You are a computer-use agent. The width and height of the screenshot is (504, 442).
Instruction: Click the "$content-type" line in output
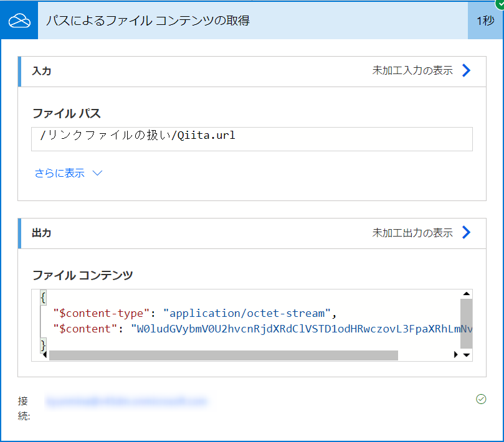click(x=194, y=313)
